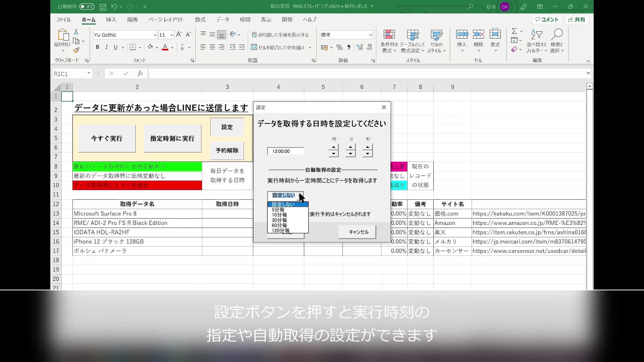Click テーブルとして書式設定 icon

[413, 35]
